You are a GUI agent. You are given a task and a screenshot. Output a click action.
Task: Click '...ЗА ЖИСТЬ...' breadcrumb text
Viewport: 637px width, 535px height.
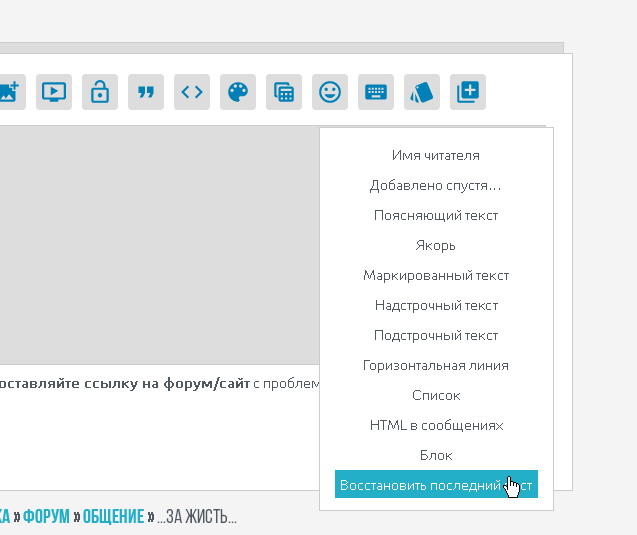197,517
